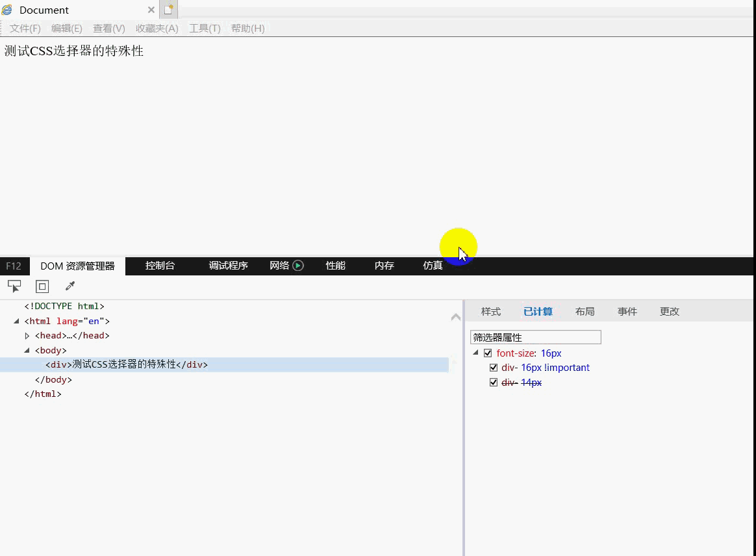
Task: Open the new tab button beside the Document tab
Action: 169,9
